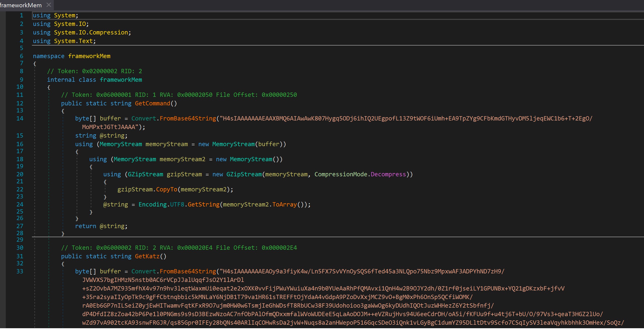Click line number 14 in gutter

click(20, 118)
